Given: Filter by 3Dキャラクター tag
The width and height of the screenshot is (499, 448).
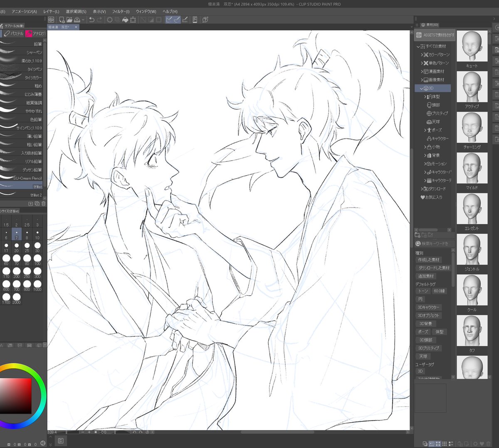Looking at the screenshot, I should click(x=428, y=307).
